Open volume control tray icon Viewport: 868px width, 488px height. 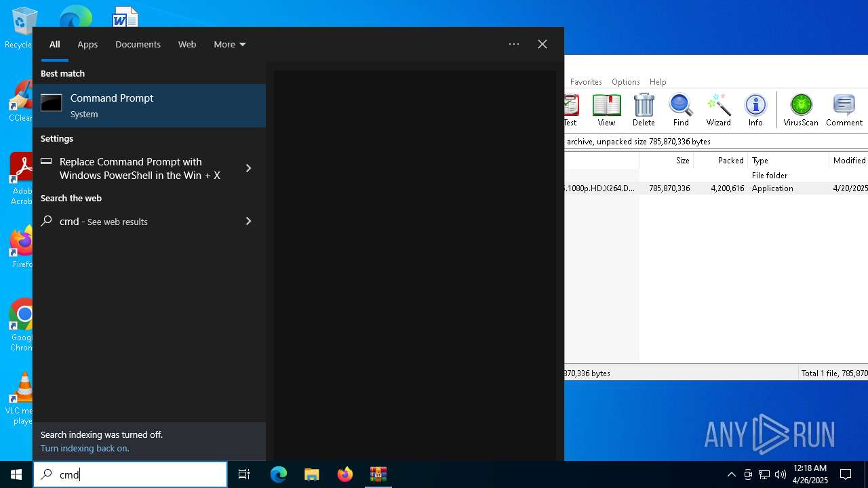780,474
